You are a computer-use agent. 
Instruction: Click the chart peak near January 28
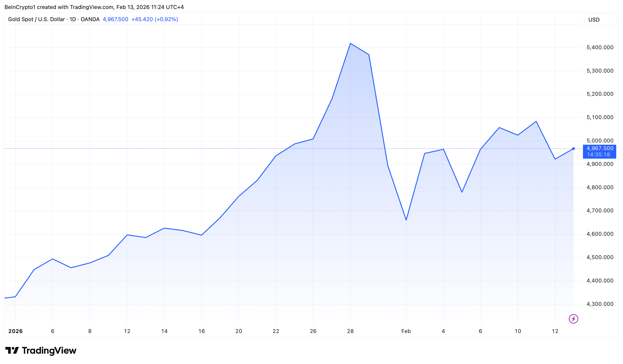351,43
